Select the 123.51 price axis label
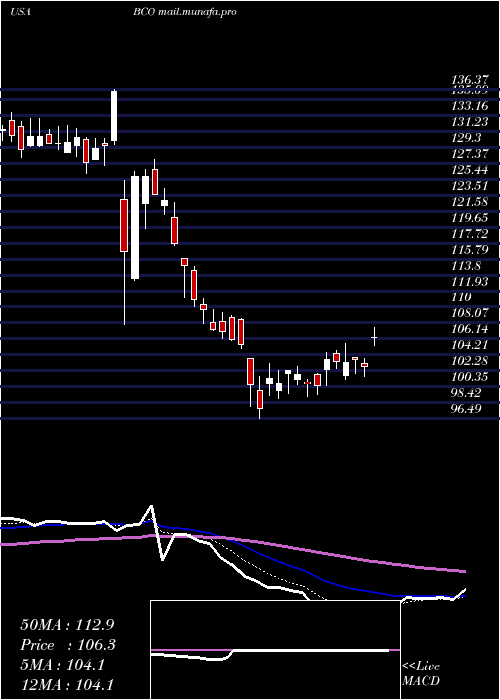 click(470, 185)
